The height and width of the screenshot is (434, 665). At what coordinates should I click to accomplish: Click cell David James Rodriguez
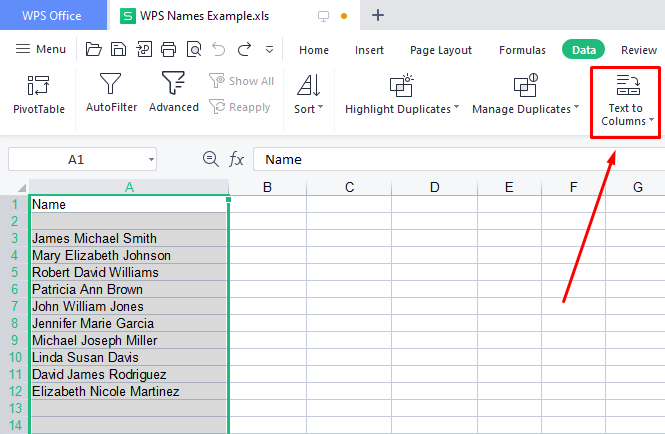(129, 374)
